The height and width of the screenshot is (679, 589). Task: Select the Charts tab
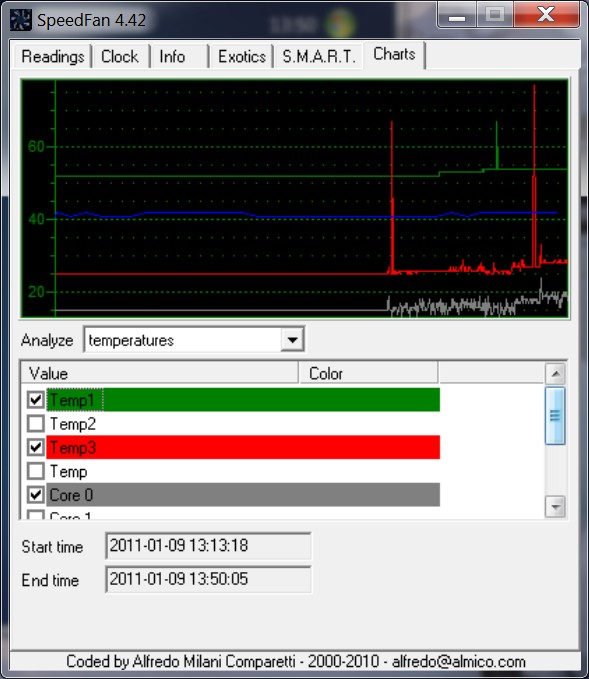(394, 55)
